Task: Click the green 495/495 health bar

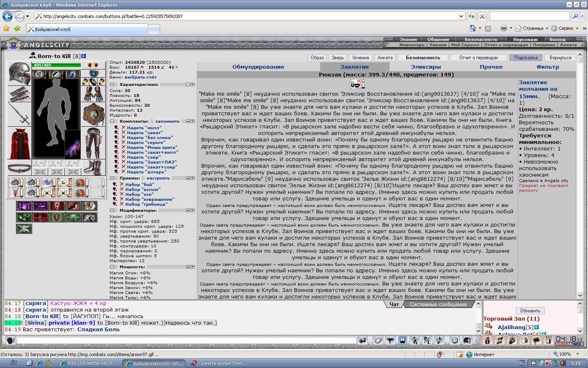Action: tap(56, 65)
